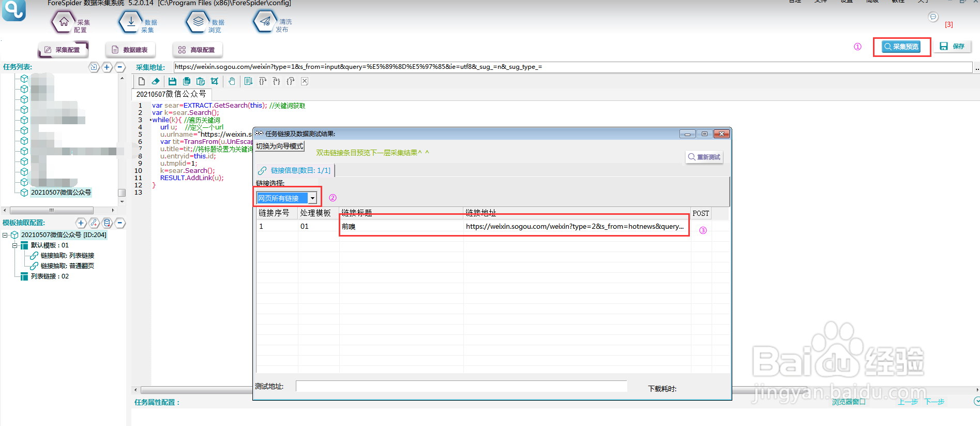Click the boxed X icon in script toolbar
Image resolution: width=980 pixels, height=426 pixels.
[x=305, y=81]
